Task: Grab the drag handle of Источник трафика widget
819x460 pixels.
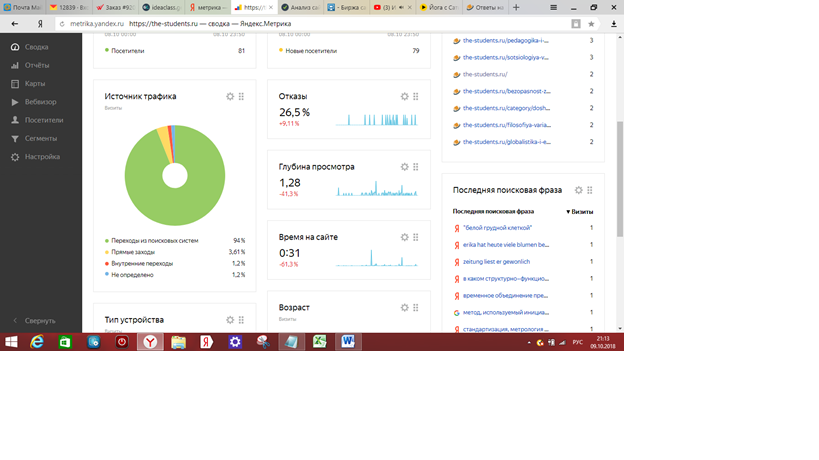Action: point(241,97)
